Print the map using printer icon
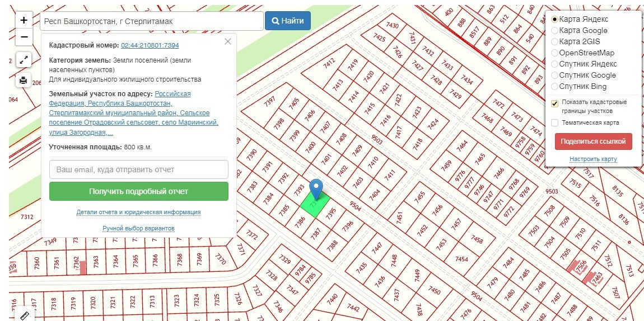This screenshot has width=644, height=321. (x=24, y=81)
